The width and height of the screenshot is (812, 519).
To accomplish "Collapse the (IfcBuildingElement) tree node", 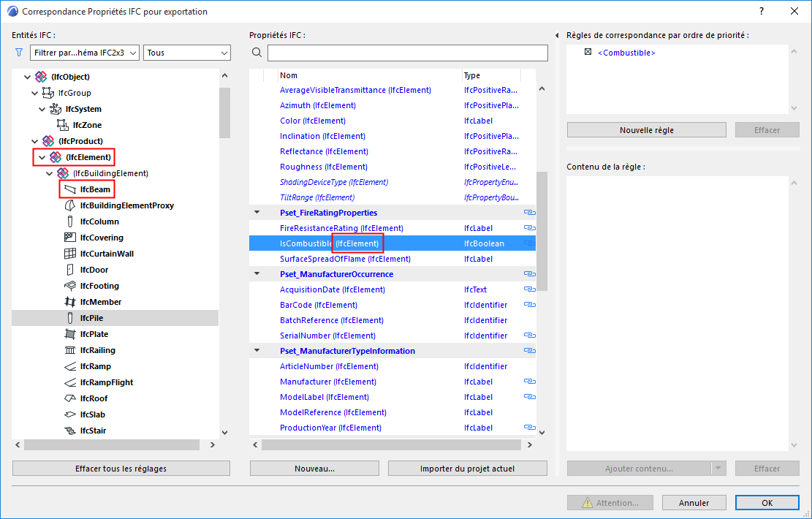I will tap(49, 173).
